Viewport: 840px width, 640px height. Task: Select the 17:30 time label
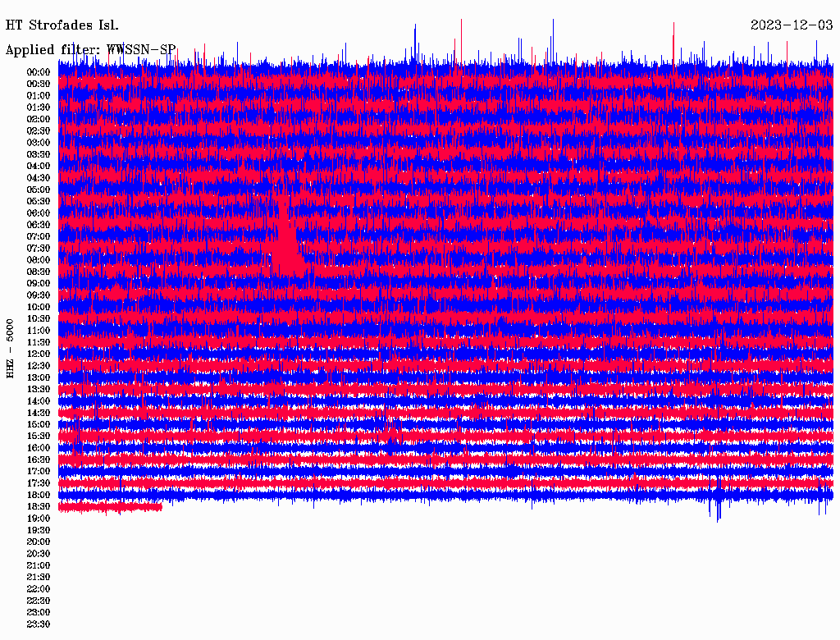tap(39, 483)
